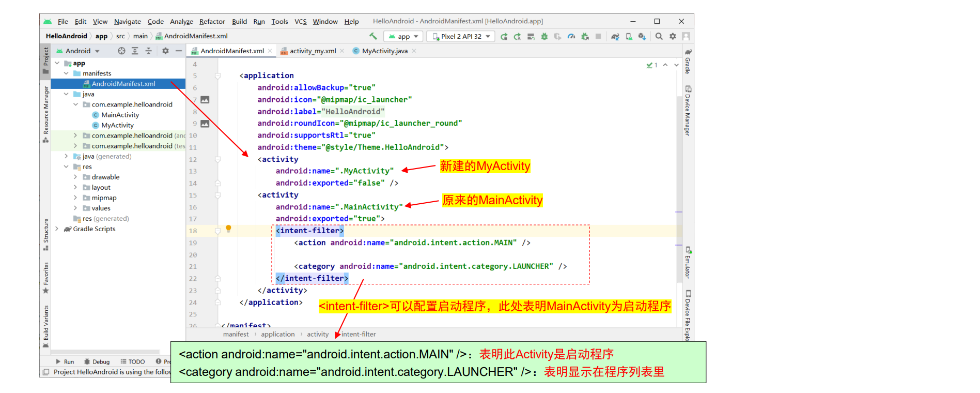Click the user account avatar icon

(x=686, y=36)
